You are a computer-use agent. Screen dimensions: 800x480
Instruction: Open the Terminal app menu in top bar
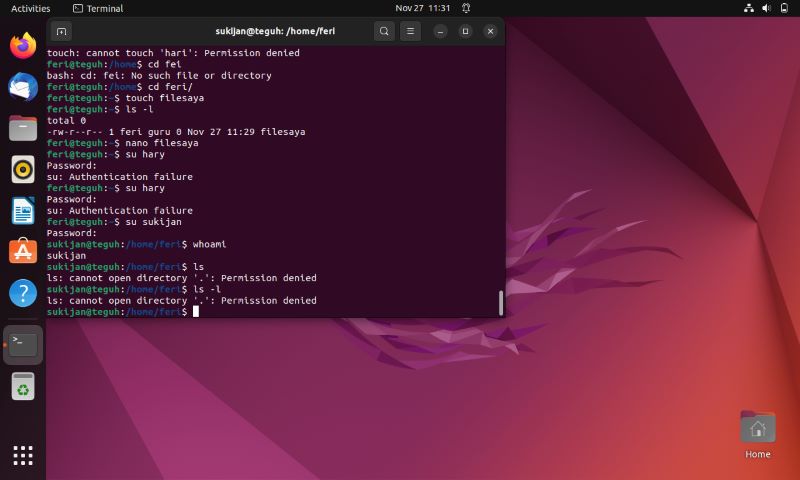click(98, 8)
